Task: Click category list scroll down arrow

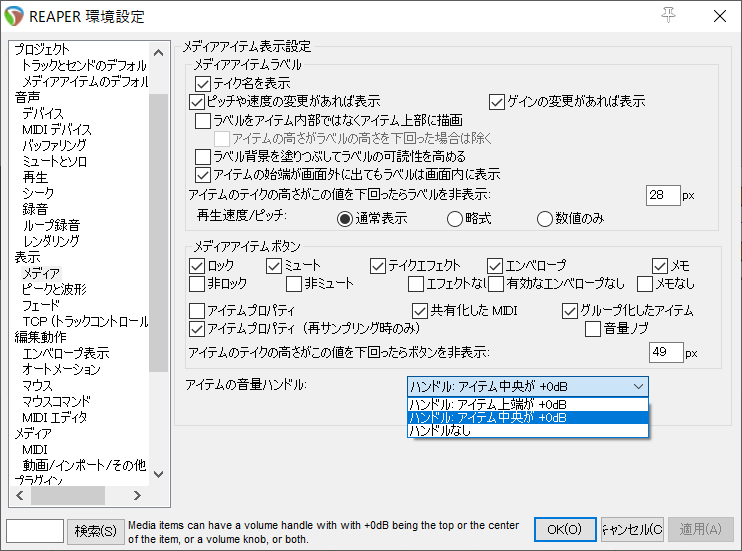Action: click(x=159, y=474)
